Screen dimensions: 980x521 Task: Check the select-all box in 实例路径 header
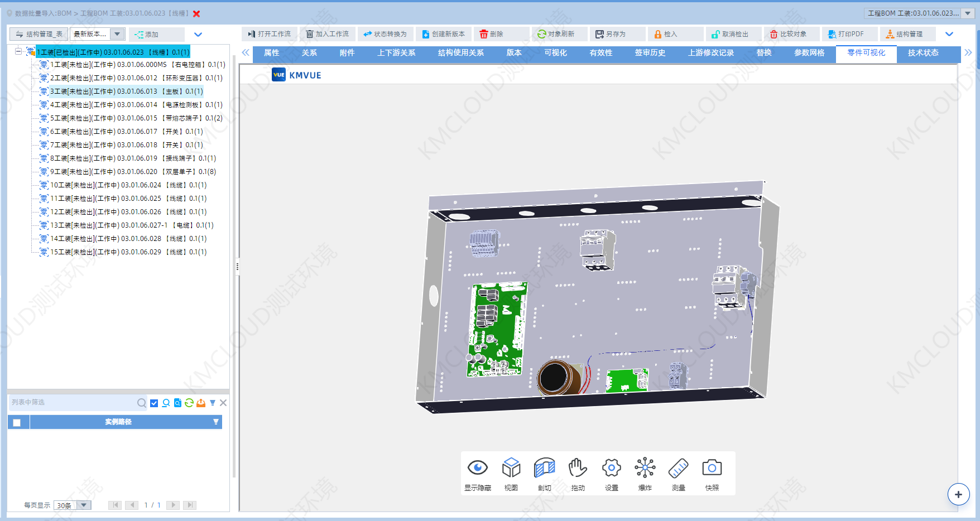pos(17,422)
